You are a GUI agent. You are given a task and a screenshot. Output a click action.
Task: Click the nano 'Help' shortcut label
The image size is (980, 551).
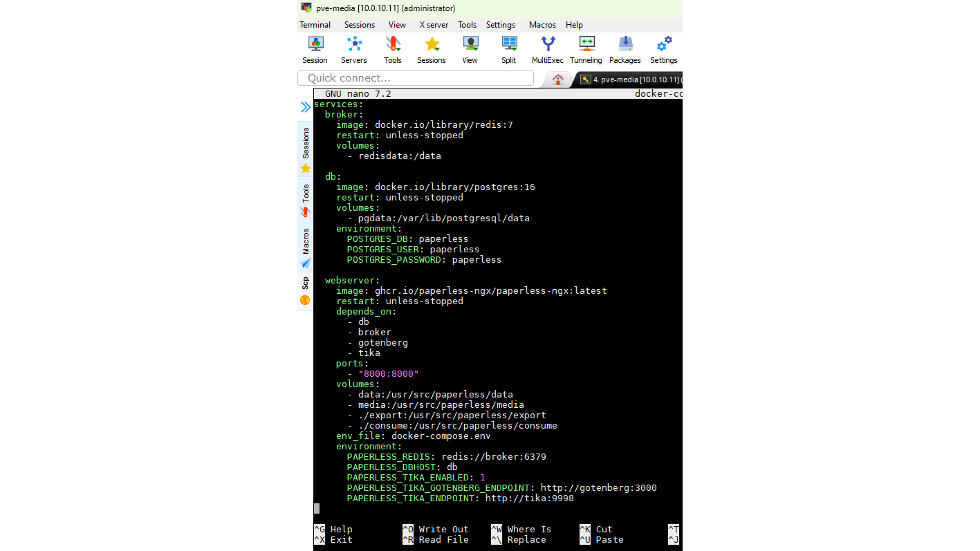pyautogui.click(x=342, y=530)
